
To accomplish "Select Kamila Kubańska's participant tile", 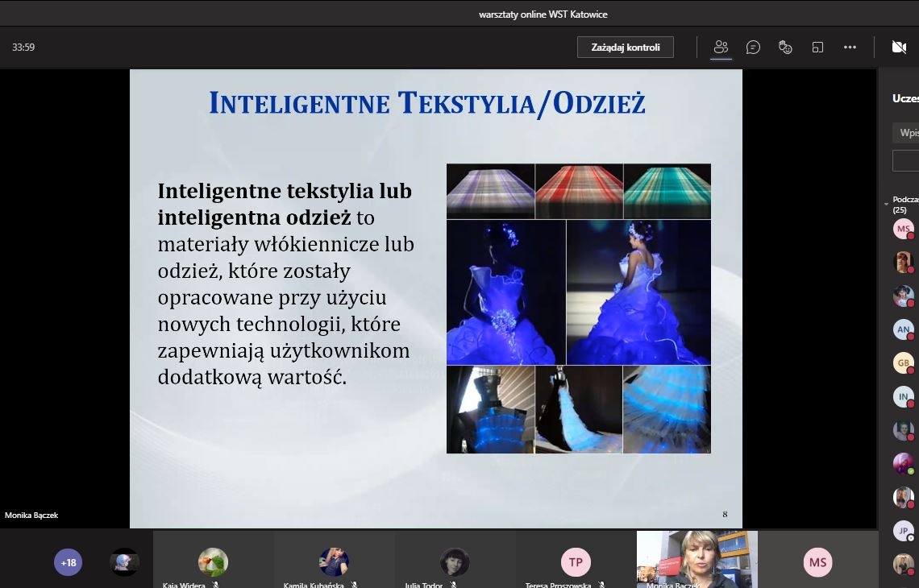I will (x=334, y=559).
